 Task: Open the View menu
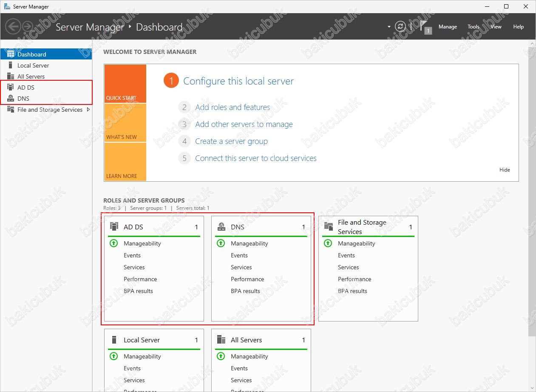tap(496, 27)
